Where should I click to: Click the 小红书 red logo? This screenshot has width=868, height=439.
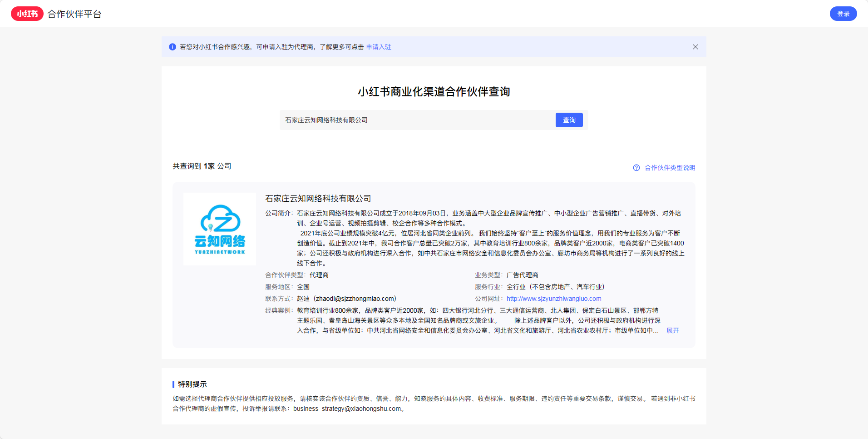27,14
